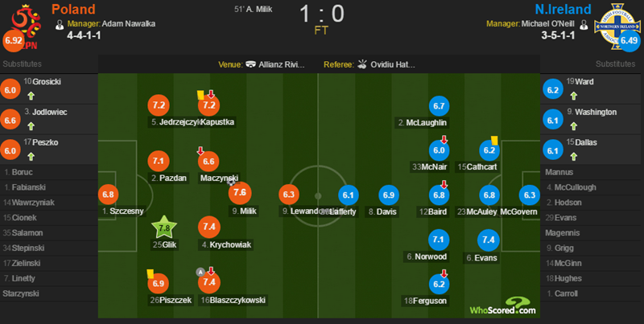
Task: Click McGovern's 6.3 rating circle
Action: click(x=529, y=194)
